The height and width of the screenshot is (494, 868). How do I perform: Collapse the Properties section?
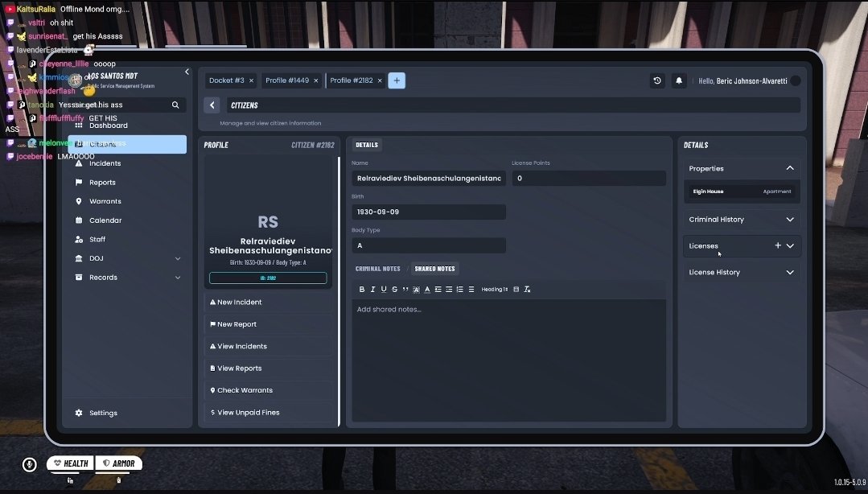(x=790, y=168)
